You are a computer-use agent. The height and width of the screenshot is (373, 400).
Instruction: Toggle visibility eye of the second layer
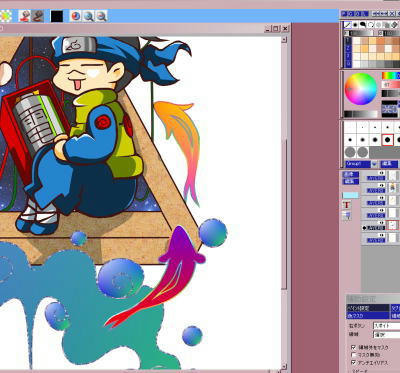[381, 185]
